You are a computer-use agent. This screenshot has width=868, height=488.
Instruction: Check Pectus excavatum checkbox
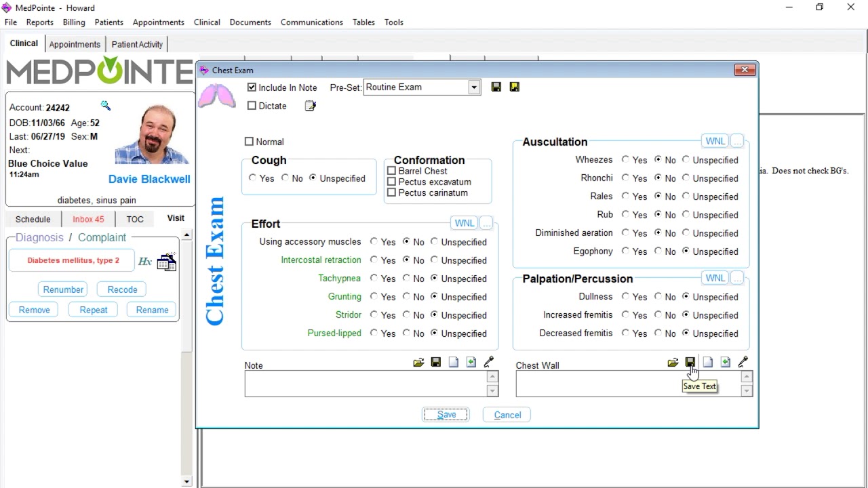(391, 182)
